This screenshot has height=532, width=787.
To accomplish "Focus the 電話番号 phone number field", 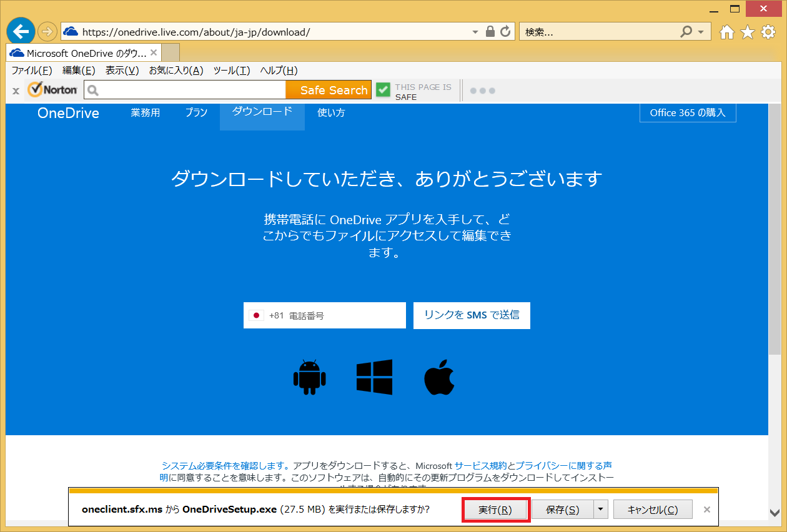I will [x=325, y=315].
